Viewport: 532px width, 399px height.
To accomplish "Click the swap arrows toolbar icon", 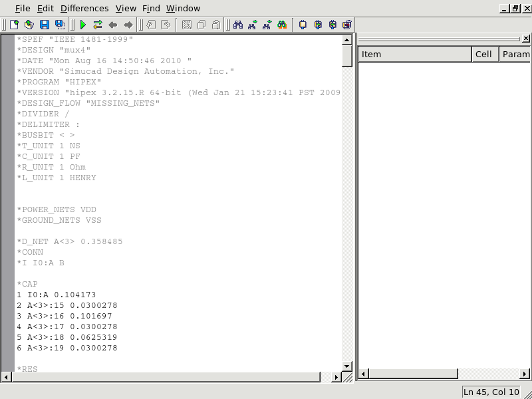I will [98, 25].
